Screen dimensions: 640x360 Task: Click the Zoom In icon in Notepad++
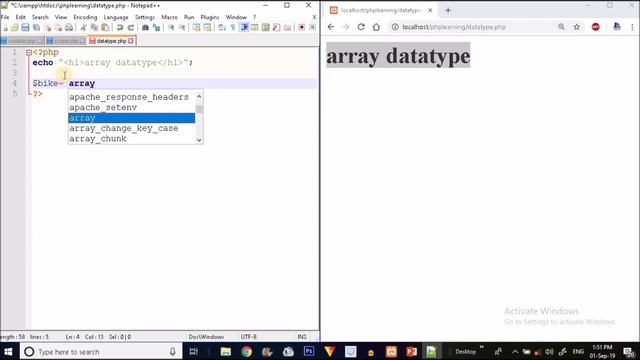(x=171, y=28)
